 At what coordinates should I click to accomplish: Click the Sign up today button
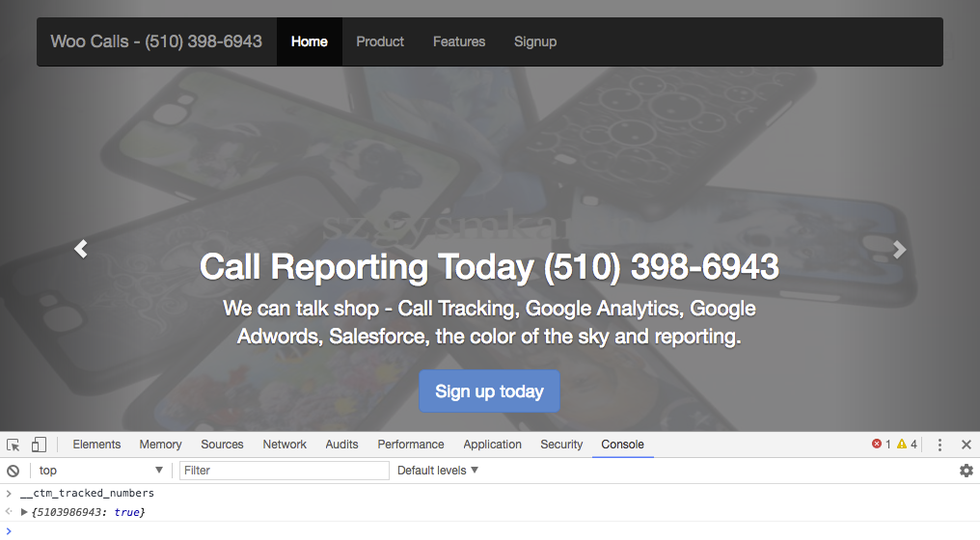489,391
